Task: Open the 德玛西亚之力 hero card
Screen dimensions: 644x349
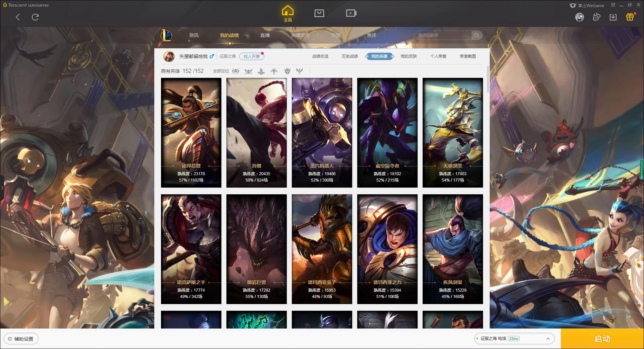Action: tap(387, 249)
